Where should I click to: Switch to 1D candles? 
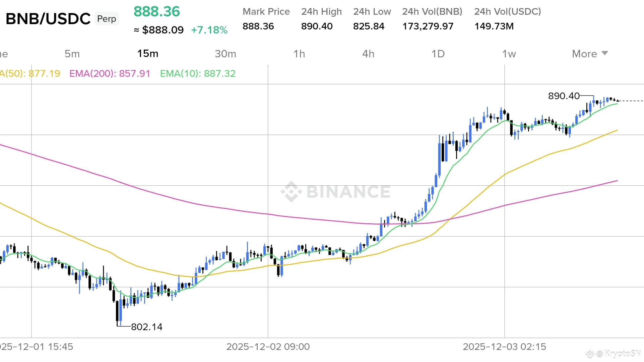(438, 54)
